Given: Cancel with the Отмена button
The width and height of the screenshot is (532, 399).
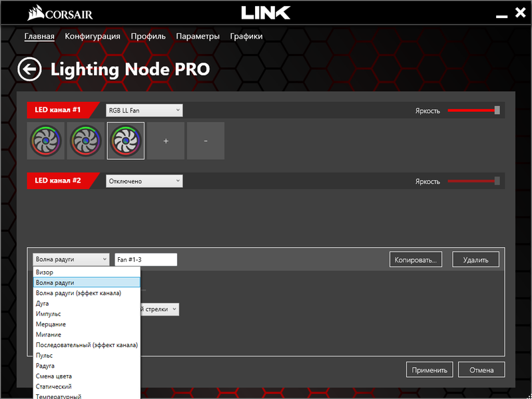Looking at the screenshot, I should tap(481, 370).
